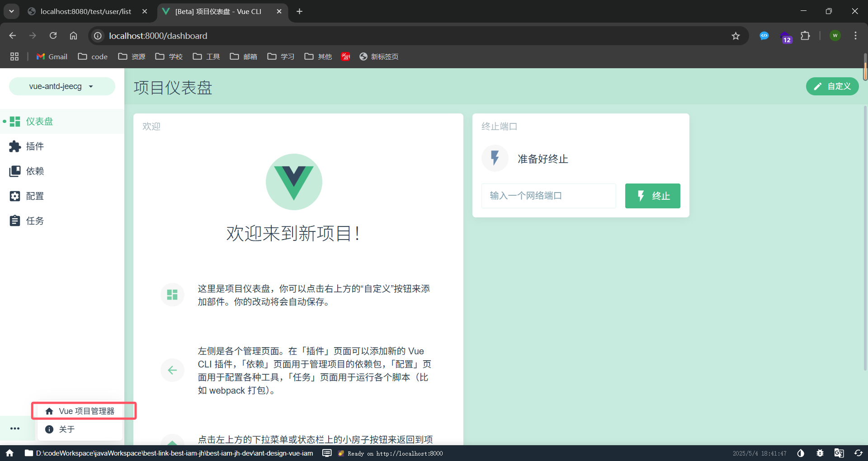Open the logs icon in status bar
Image resolution: width=868 pixels, height=461 pixels.
click(x=327, y=453)
